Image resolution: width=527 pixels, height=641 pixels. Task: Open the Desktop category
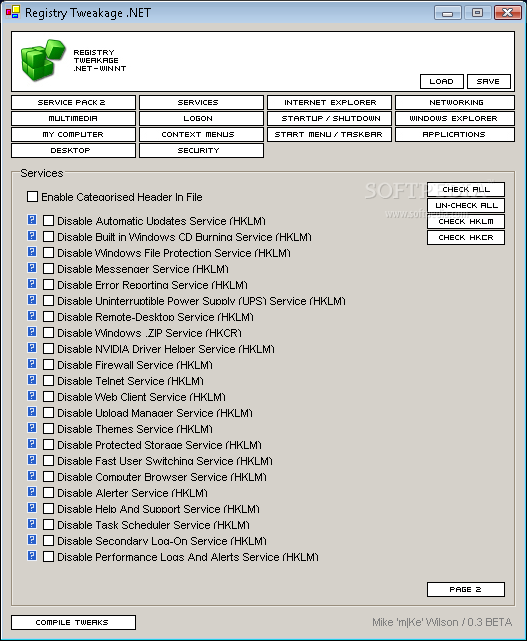tap(73, 150)
